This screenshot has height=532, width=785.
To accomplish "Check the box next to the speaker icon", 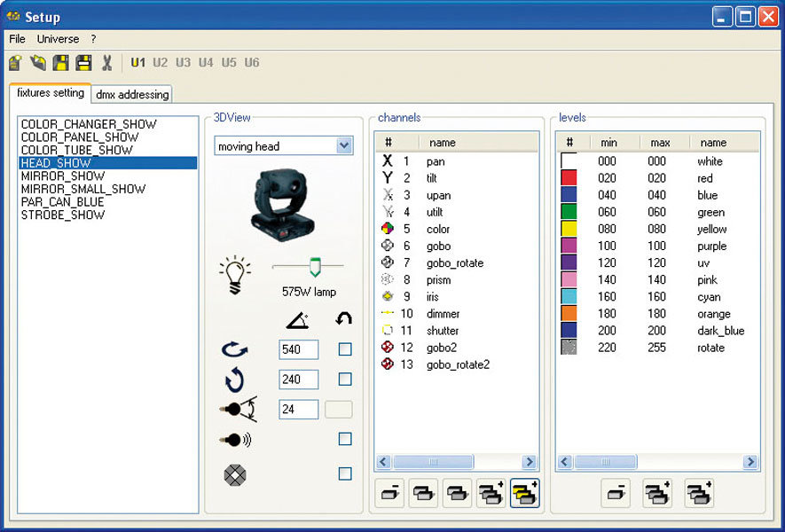I will [344, 438].
